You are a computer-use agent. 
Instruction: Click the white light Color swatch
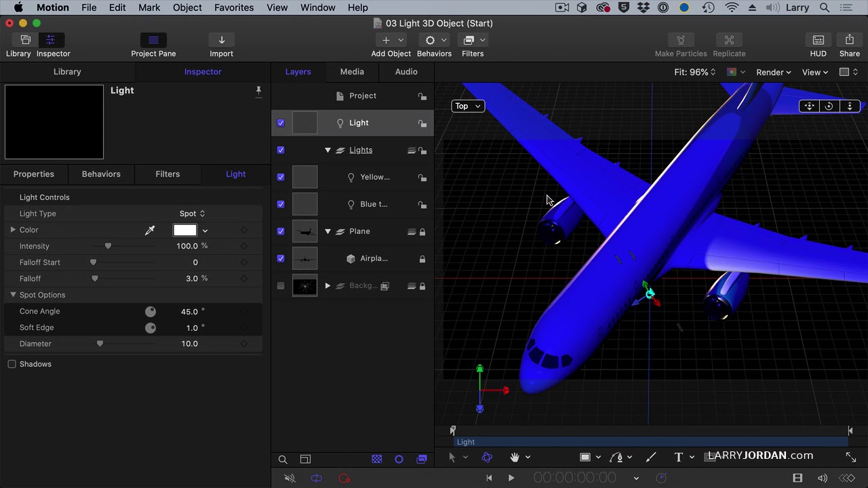pos(184,230)
